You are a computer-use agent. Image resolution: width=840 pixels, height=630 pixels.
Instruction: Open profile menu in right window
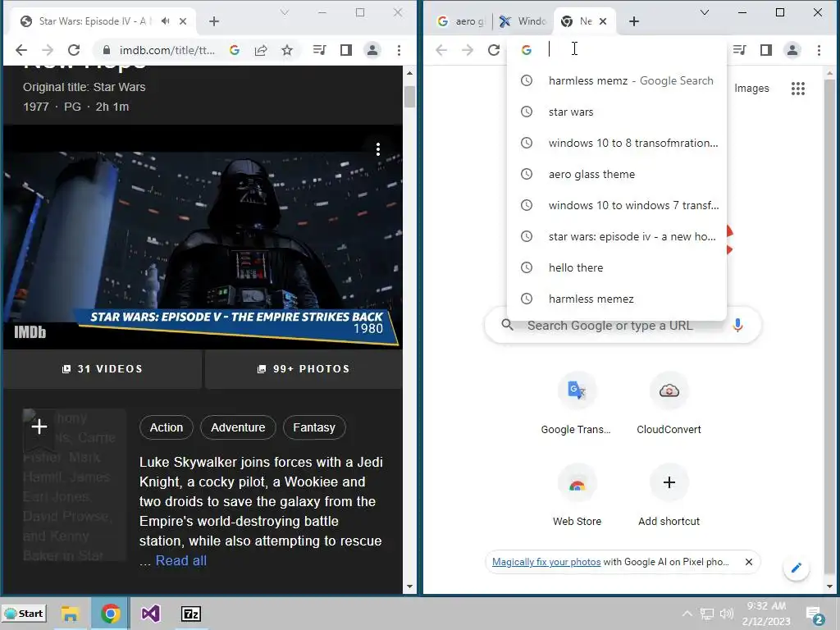[792, 50]
